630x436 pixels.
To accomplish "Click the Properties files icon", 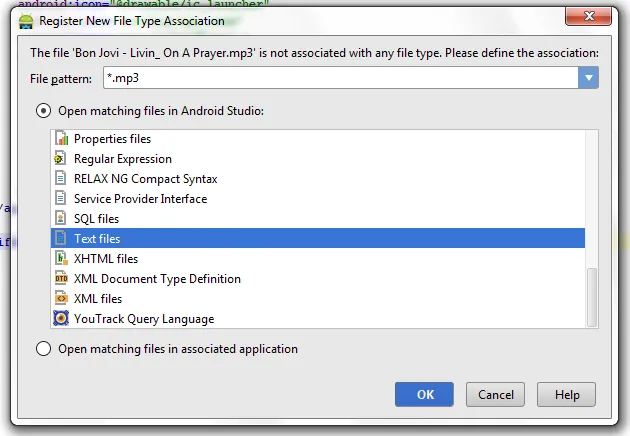I will (61, 139).
